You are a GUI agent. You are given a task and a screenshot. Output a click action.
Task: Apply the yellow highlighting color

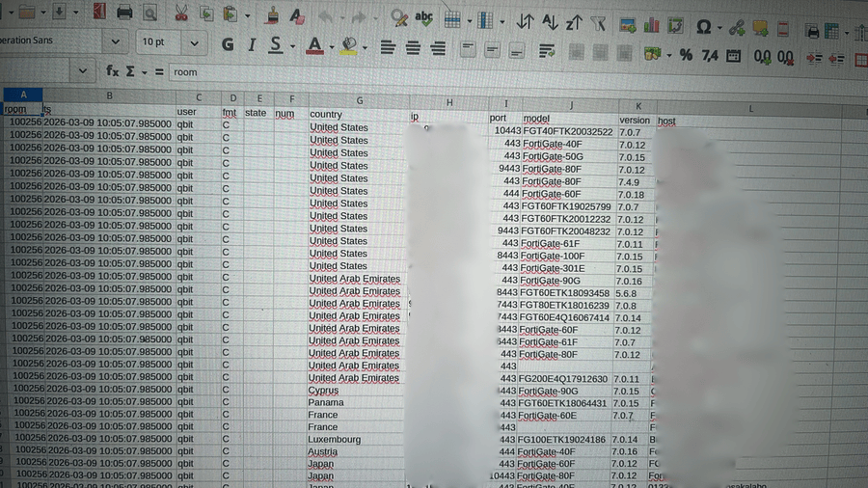tap(348, 46)
